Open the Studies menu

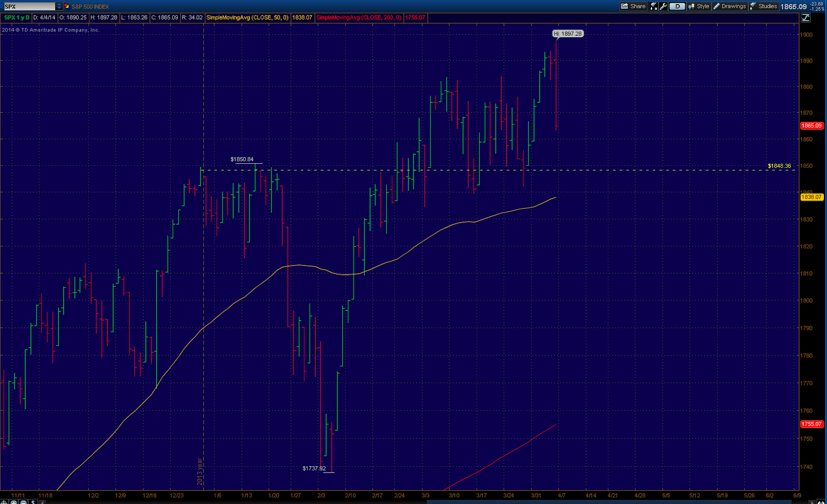(763, 6)
